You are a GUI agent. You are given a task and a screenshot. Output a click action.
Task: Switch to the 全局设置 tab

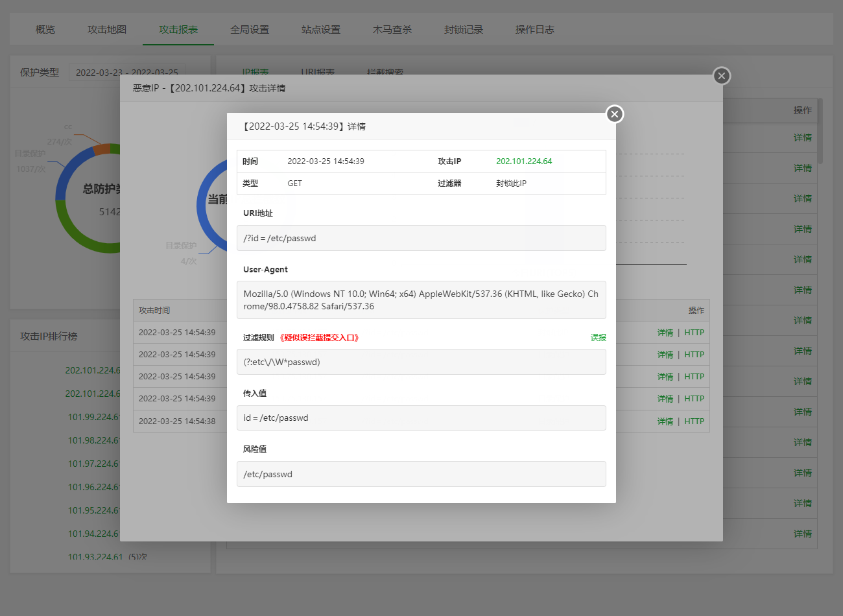click(250, 30)
